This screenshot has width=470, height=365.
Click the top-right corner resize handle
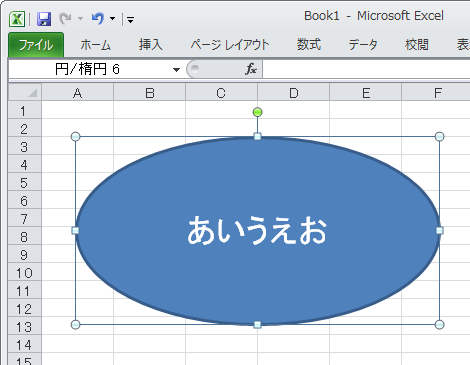pos(440,136)
